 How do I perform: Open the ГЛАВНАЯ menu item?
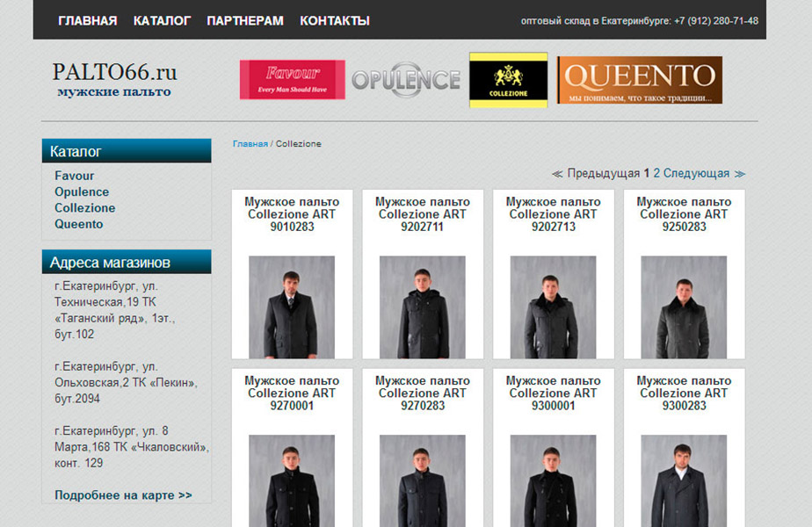click(88, 21)
